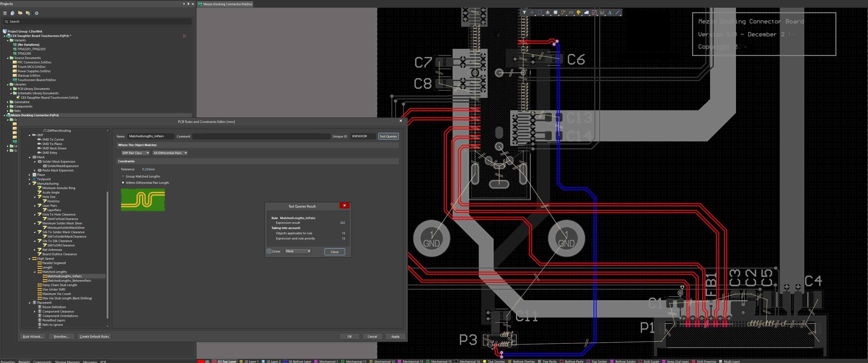The image size is (868, 363).
Task: Click the Rule Wizard button
Action: coord(32,336)
